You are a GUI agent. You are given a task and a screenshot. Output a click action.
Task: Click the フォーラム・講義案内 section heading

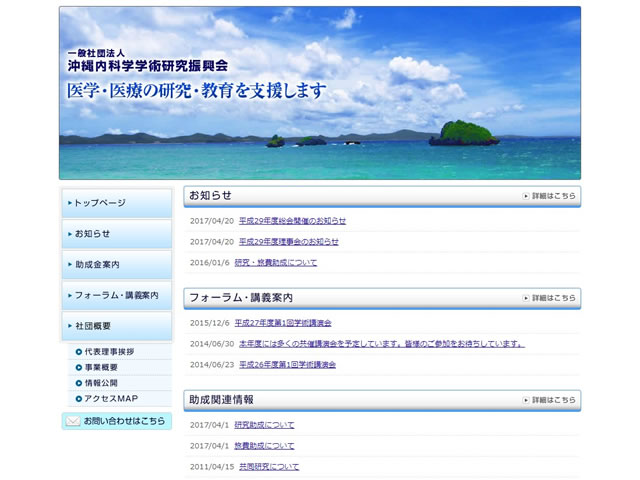tap(241, 298)
